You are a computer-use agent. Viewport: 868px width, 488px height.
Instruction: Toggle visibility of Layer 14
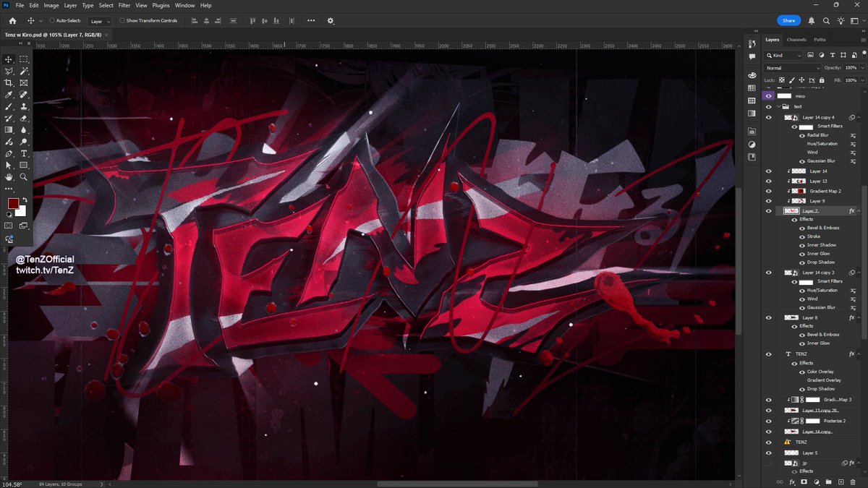tap(769, 171)
